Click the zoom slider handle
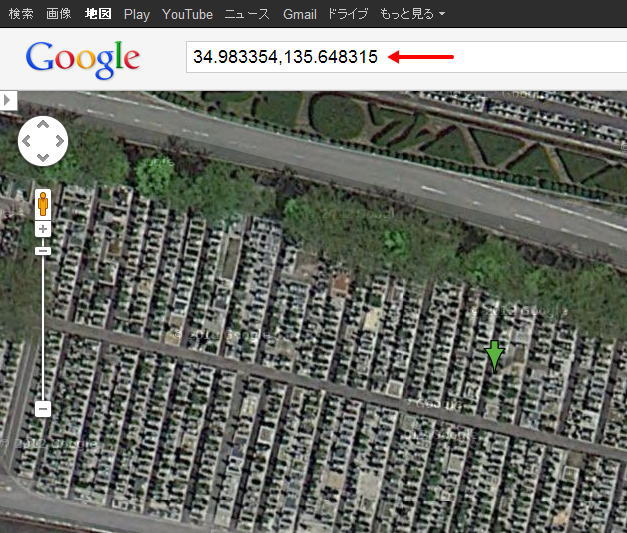Screen dimensions: 627x533 click(43, 251)
